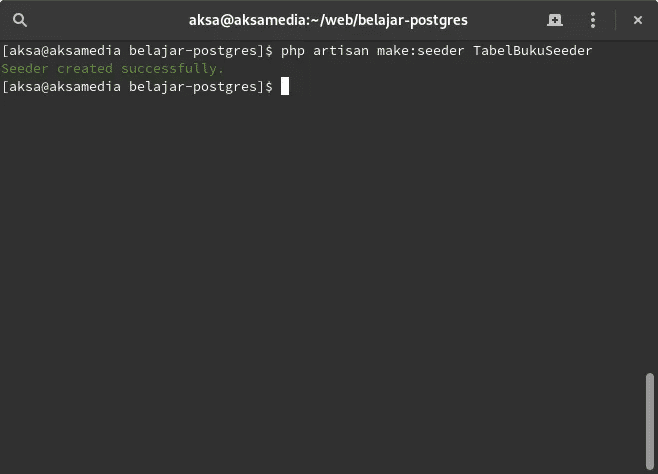Click the word php in the command
658x474 pixels.
pyautogui.click(x=292, y=51)
